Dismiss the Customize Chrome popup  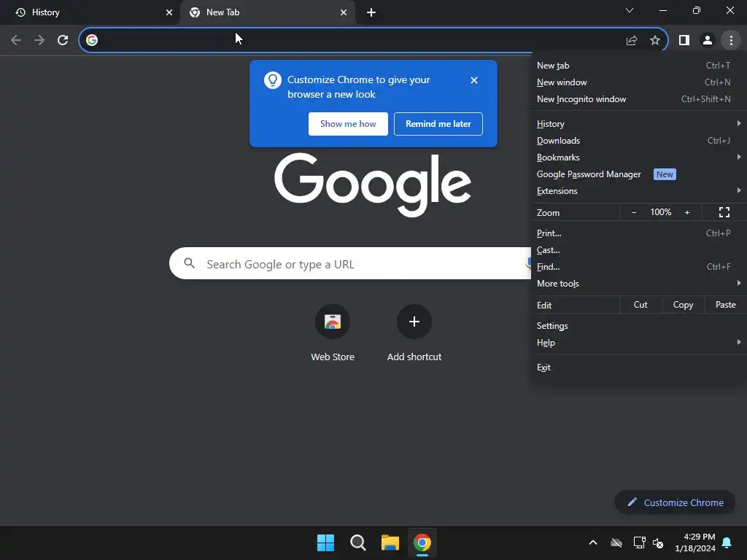(474, 80)
